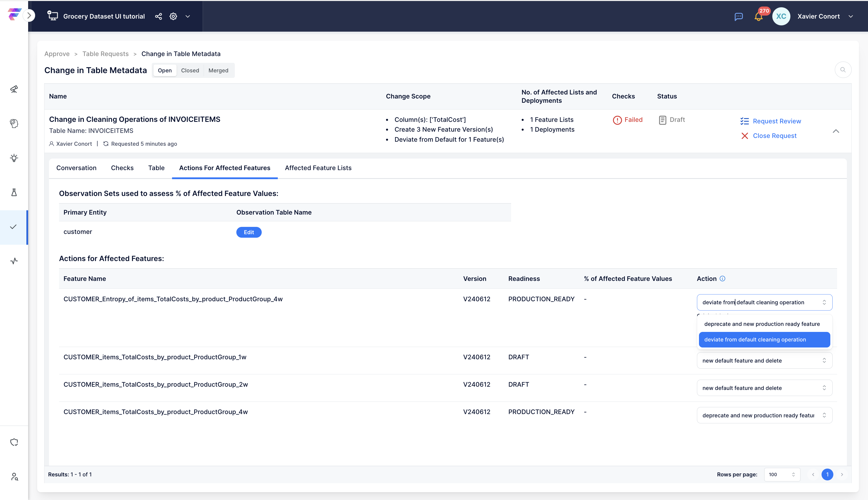Screen dimensions: 868x500
Task: Switch to the Table tab
Action: 156,168
